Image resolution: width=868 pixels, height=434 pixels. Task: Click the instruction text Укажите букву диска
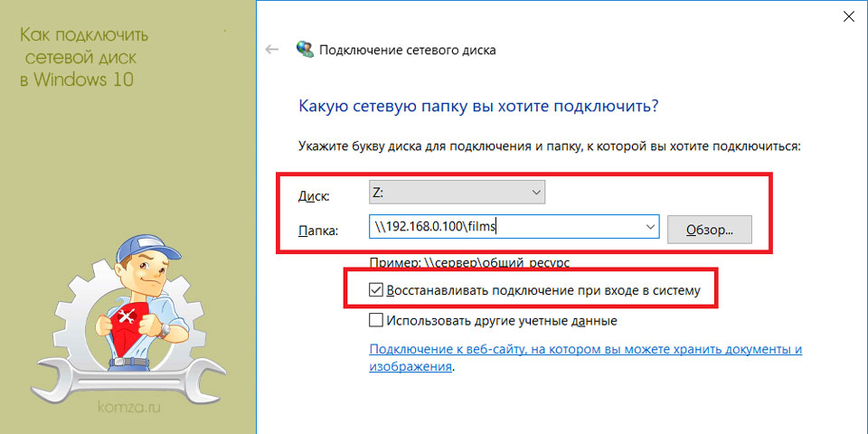(550, 147)
